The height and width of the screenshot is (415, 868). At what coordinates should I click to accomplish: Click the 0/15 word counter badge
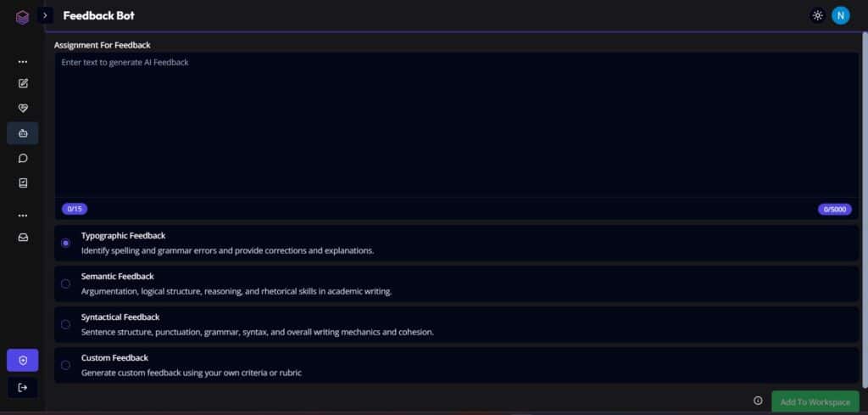[x=75, y=209]
